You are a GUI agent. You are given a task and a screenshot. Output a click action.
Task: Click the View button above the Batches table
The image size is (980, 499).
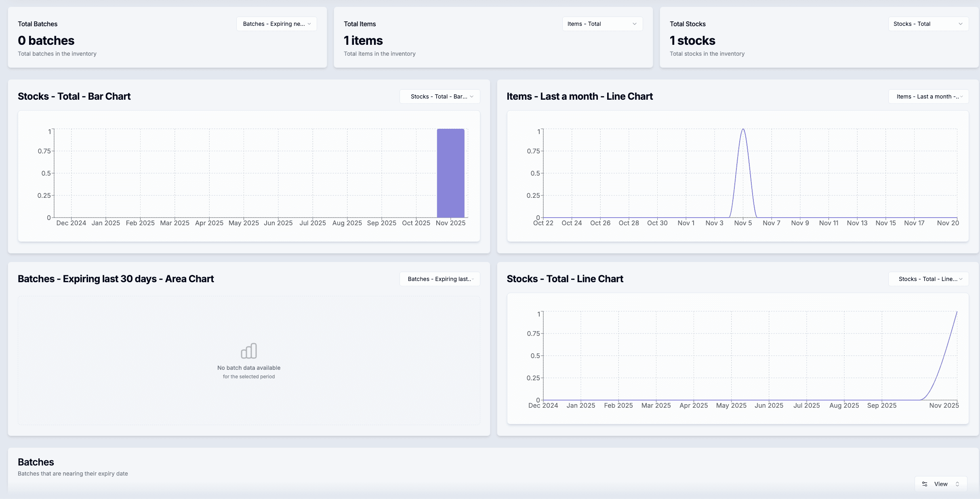pyautogui.click(x=940, y=484)
